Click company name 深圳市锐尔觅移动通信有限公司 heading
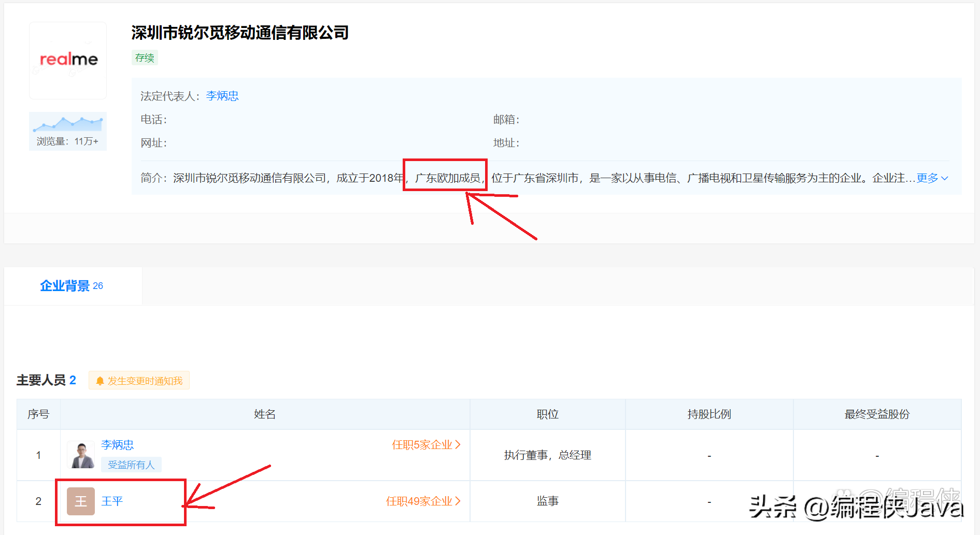Viewport: 980px width, 535px height. click(240, 33)
